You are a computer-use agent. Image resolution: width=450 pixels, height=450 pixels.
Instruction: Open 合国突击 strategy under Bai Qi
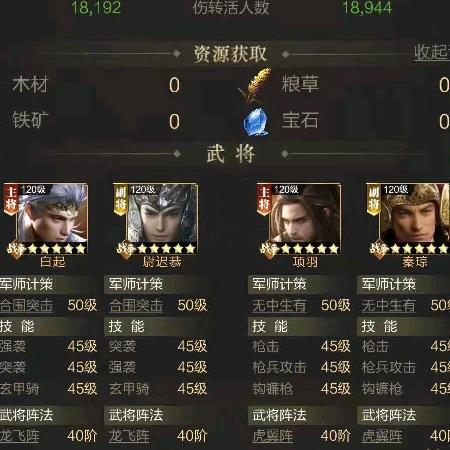coord(26,305)
